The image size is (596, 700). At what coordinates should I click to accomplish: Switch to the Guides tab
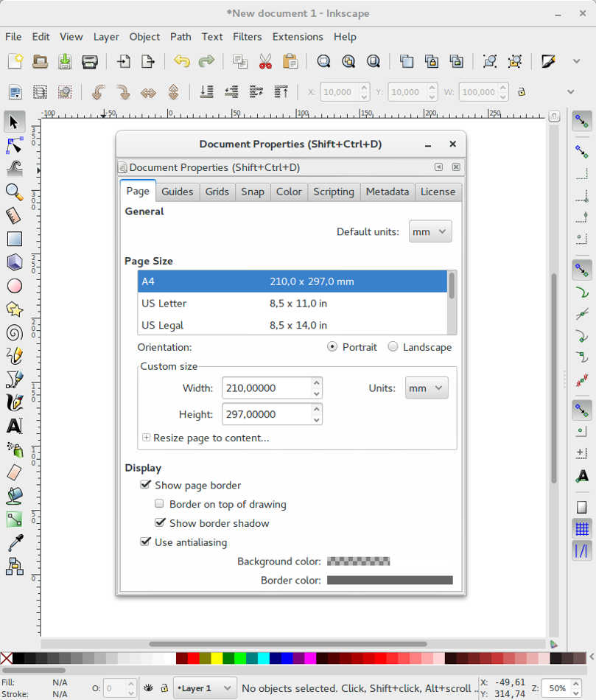click(178, 192)
